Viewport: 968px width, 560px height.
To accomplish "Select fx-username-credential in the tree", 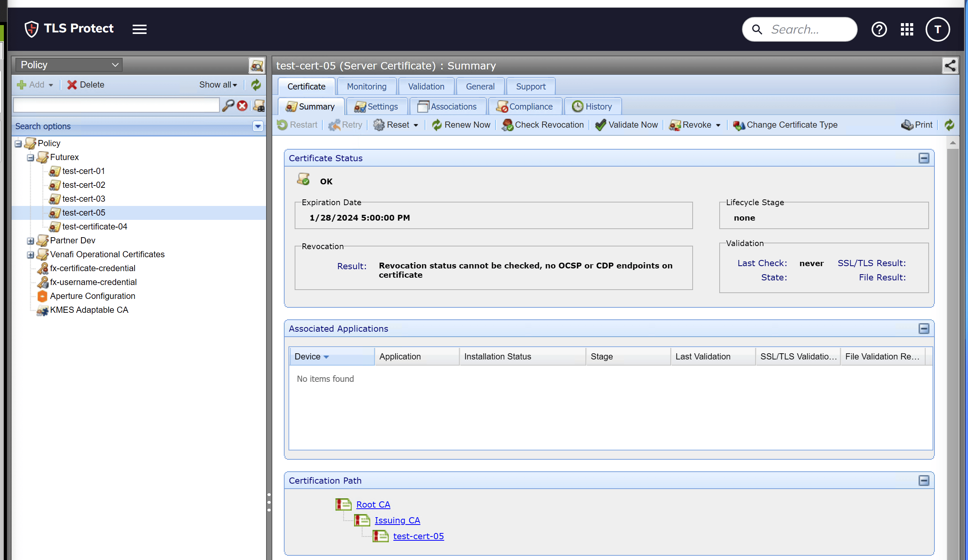I will click(x=93, y=282).
